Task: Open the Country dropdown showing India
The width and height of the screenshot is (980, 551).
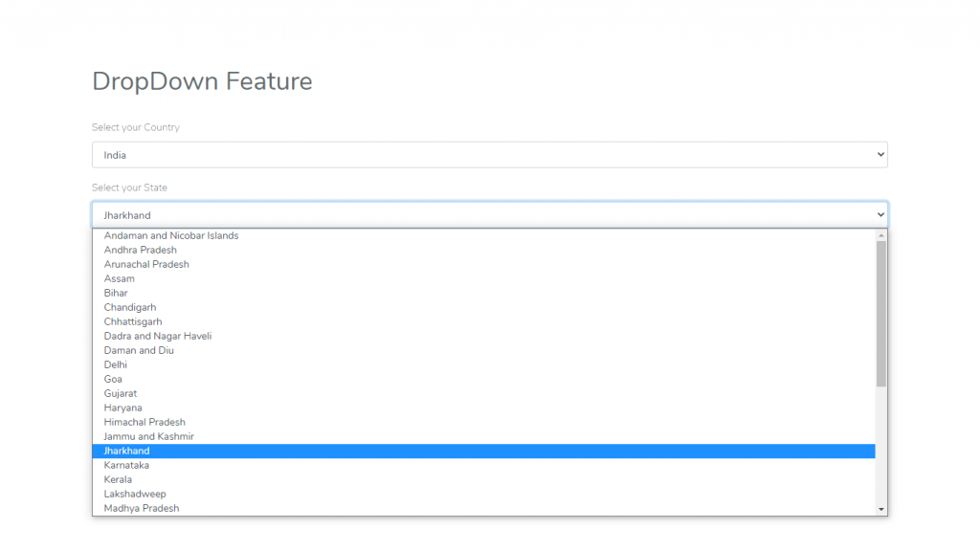Action: (489, 155)
